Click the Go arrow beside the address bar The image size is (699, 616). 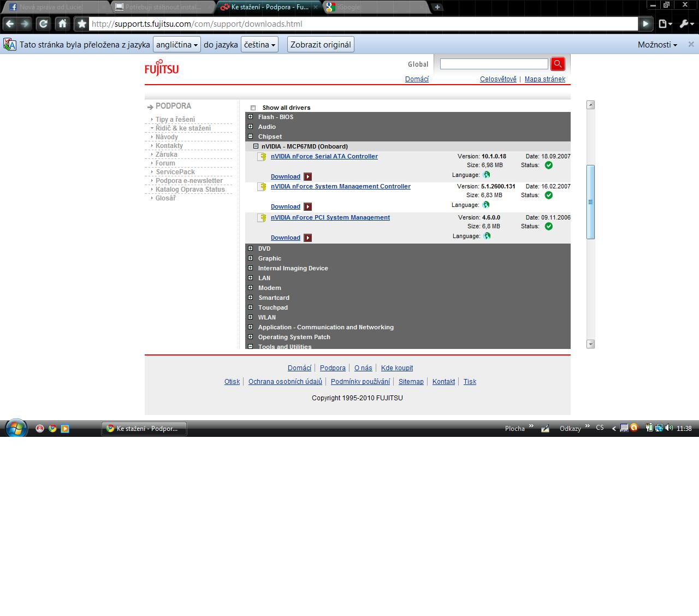[645, 24]
